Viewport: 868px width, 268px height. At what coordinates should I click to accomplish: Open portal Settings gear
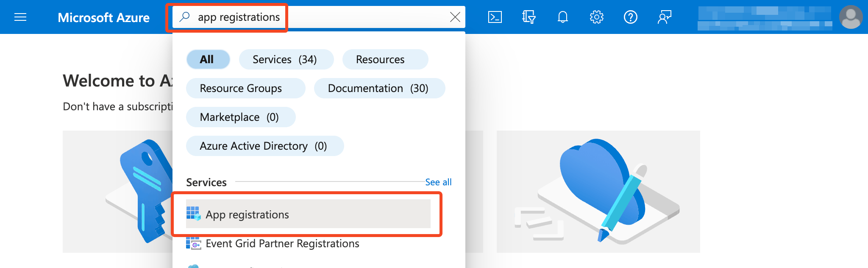click(x=596, y=17)
